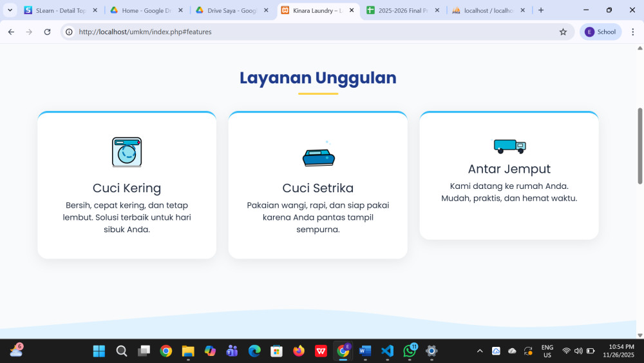Expand the tab search dropdown arrow
This screenshot has width=644, height=363.
pos(10,10)
